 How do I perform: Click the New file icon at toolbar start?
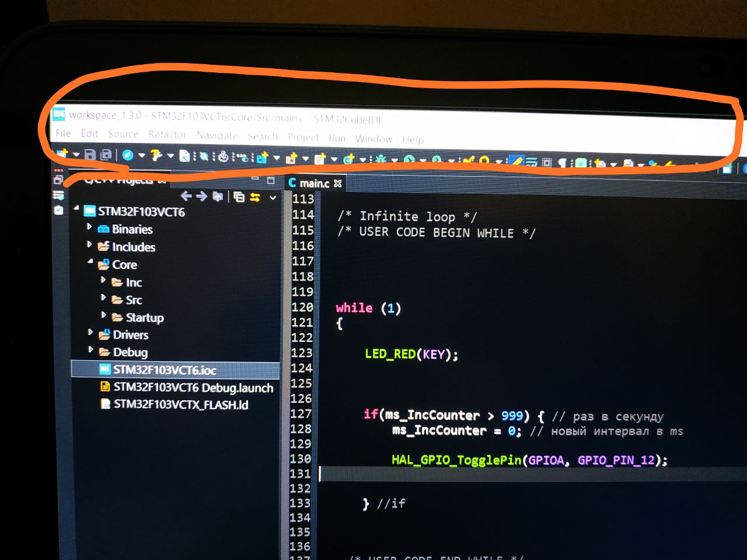point(62,153)
